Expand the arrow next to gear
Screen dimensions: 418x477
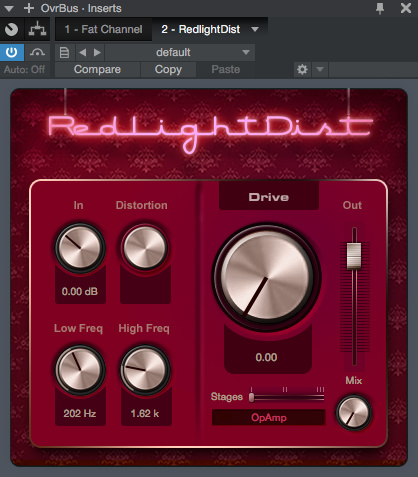pyautogui.click(x=320, y=70)
